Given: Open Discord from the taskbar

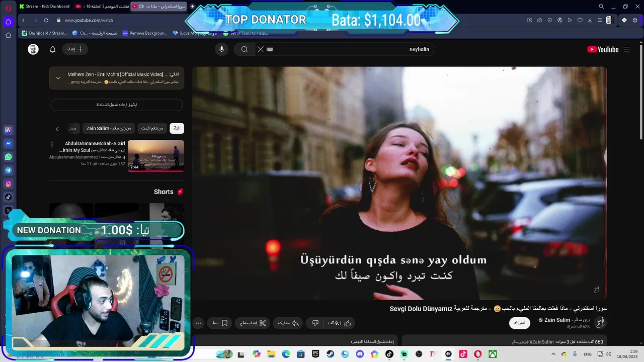Looking at the screenshot, I should tap(359, 354).
